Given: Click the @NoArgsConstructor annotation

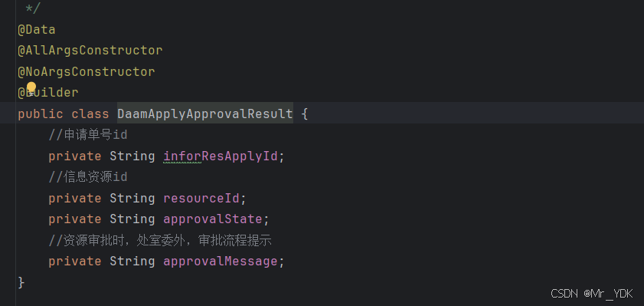Looking at the screenshot, I should click(87, 71).
